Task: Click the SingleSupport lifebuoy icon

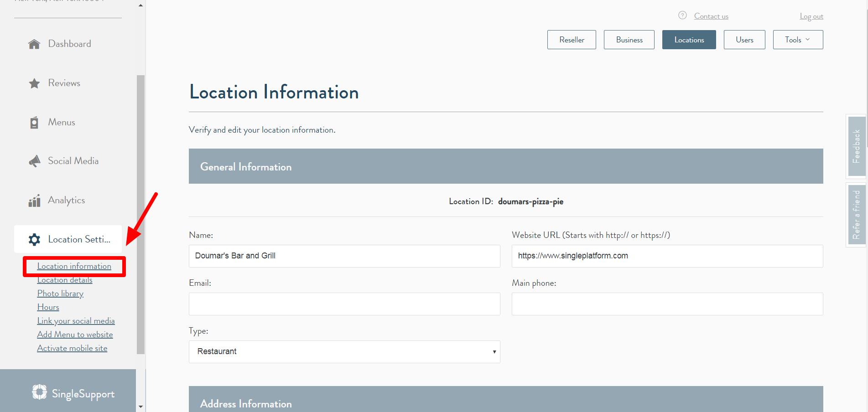Action: point(40,392)
